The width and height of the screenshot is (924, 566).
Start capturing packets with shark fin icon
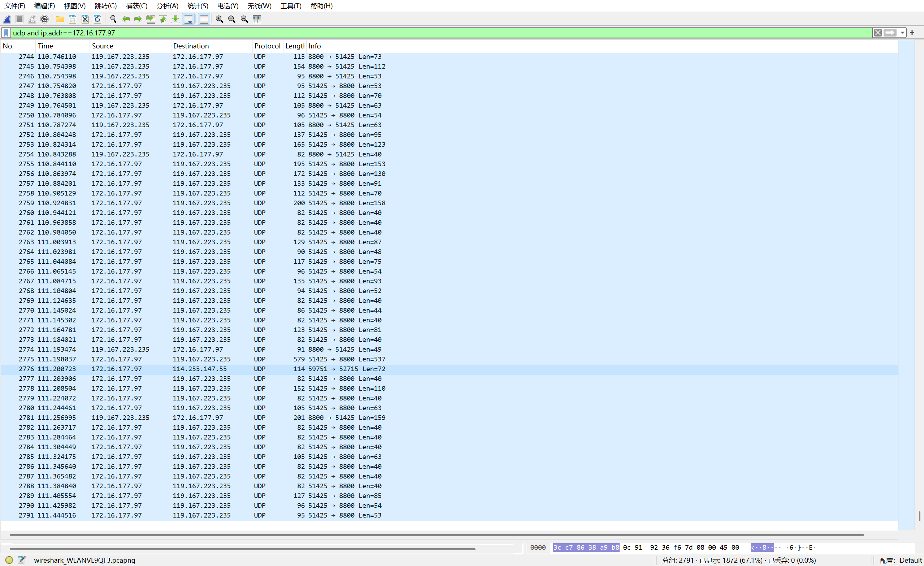[8, 19]
